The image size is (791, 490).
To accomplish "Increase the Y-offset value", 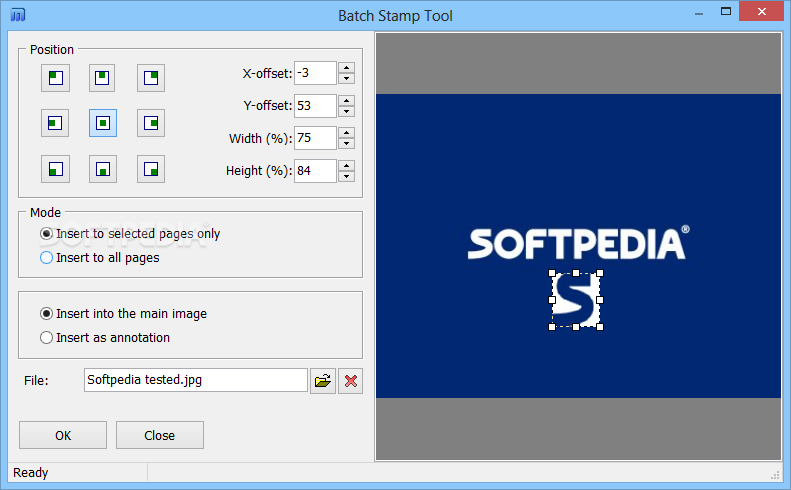I will tap(346, 100).
